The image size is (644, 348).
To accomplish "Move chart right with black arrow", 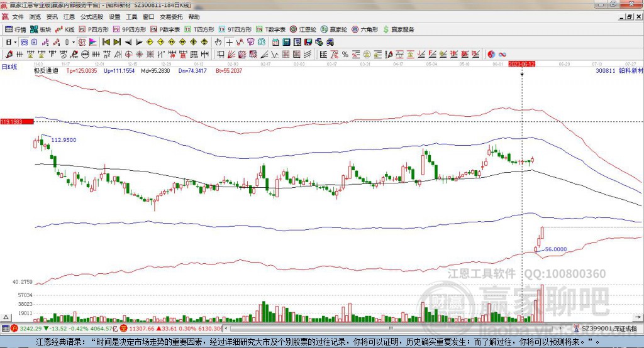I will click(139, 42).
